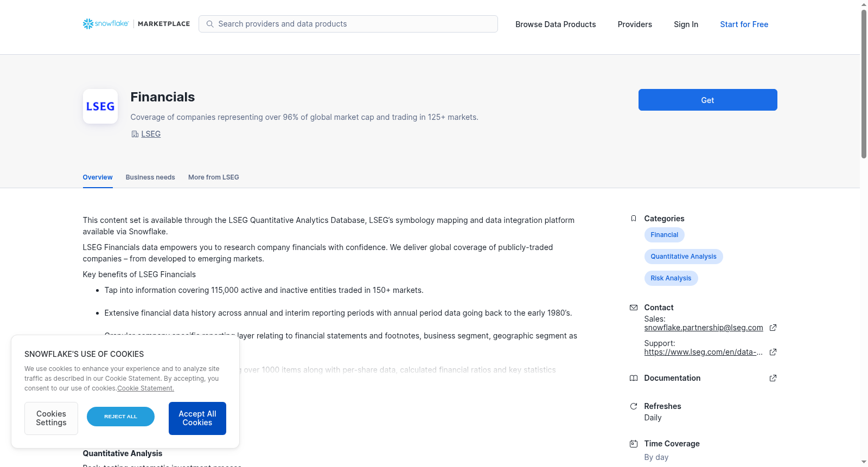Switch to More from LSEG tab

click(x=214, y=177)
